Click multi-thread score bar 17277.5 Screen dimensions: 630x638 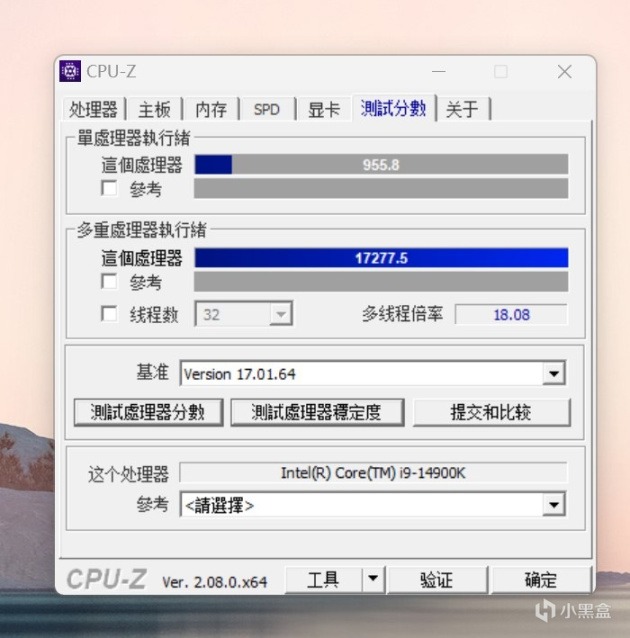pos(381,258)
